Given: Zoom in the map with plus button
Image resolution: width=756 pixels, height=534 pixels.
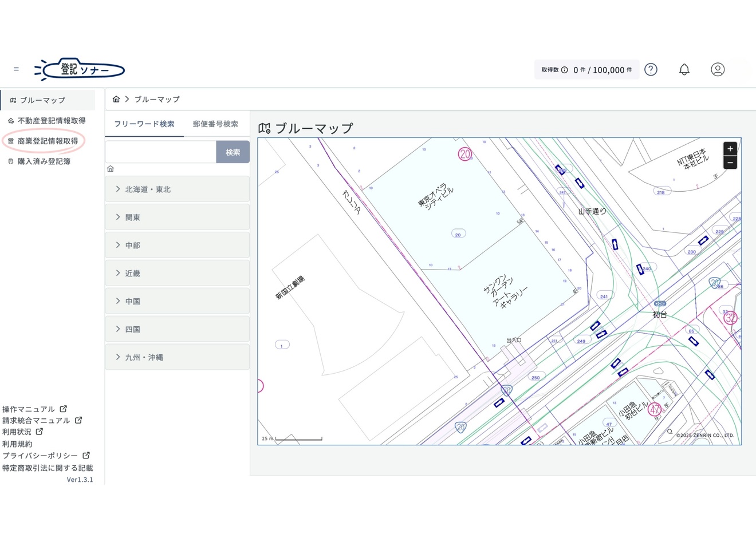Looking at the screenshot, I should (730, 149).
